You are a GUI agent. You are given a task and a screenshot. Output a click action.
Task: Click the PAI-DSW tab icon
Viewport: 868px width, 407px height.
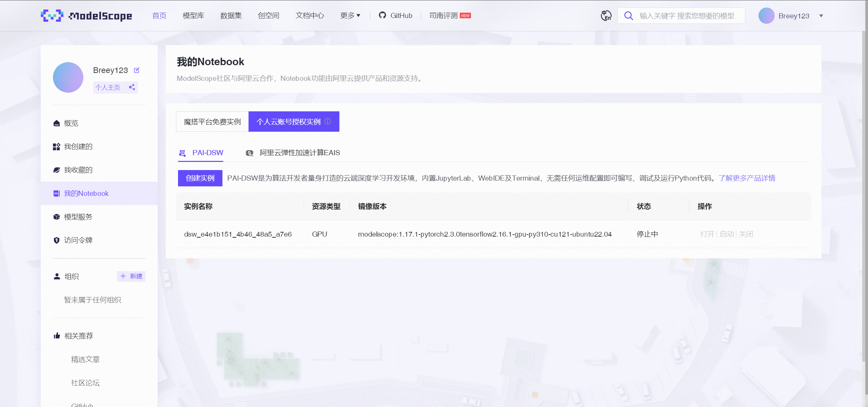tap(182, 153)
